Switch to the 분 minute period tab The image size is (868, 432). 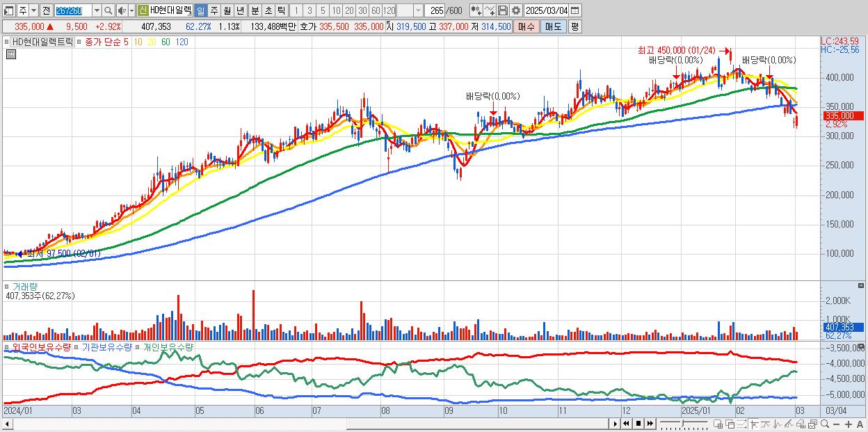pos(255,11)
